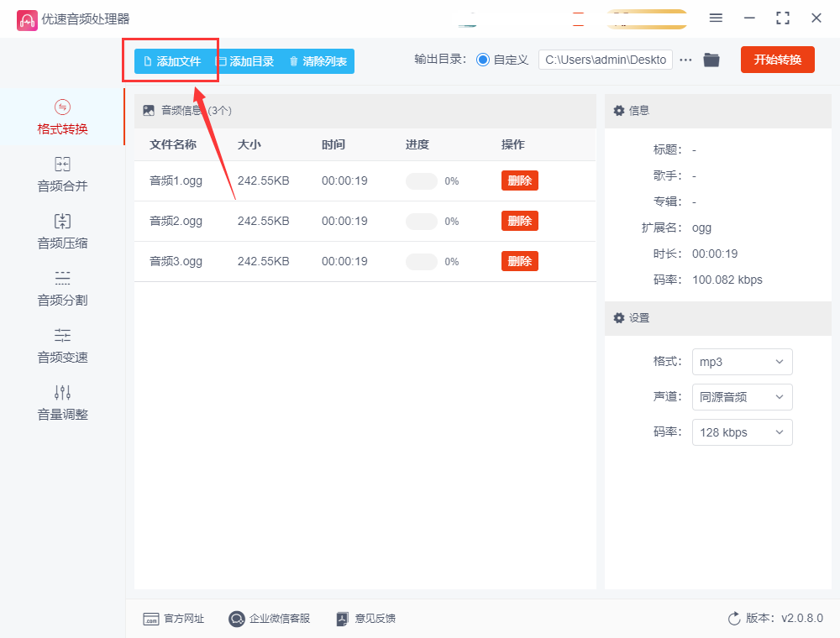The height and width of the screenshot is (638, 840).
Task: Delete 音频1.ogg with its 删除 button
Action: (x=520, y=180)
